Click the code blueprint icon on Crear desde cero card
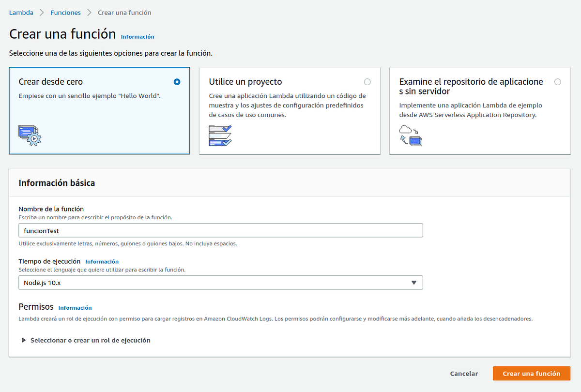Viewport: 581px width, 392px height. (x=28, y=136)
